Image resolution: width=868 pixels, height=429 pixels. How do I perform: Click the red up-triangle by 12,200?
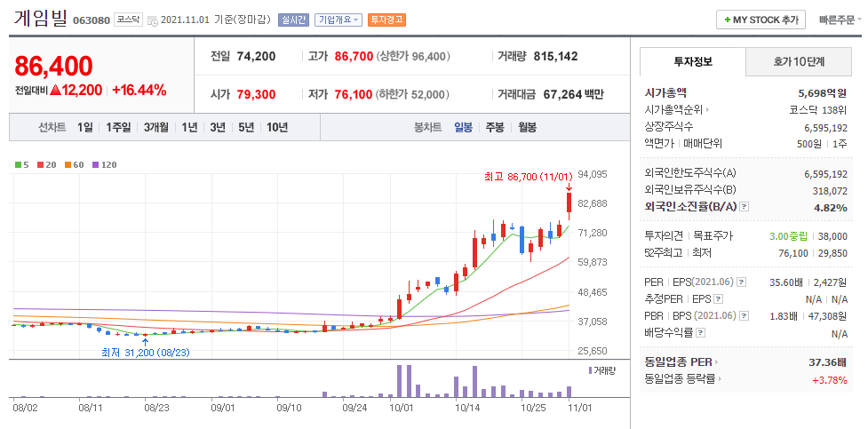click(x=55, y=91)
